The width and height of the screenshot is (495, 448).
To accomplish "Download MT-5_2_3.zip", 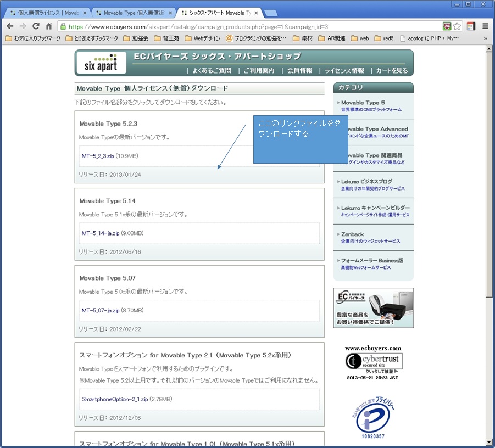I will pos(98,156).
